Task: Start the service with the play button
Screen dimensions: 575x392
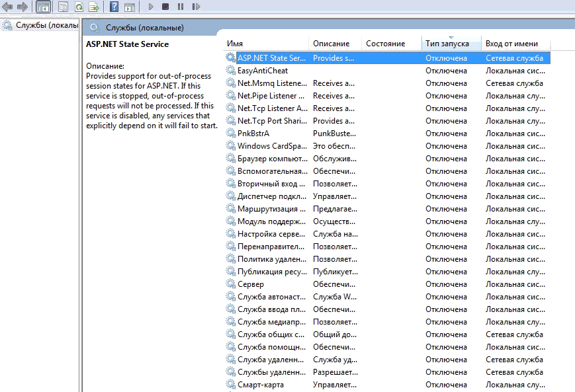Action: click(151, 7)
